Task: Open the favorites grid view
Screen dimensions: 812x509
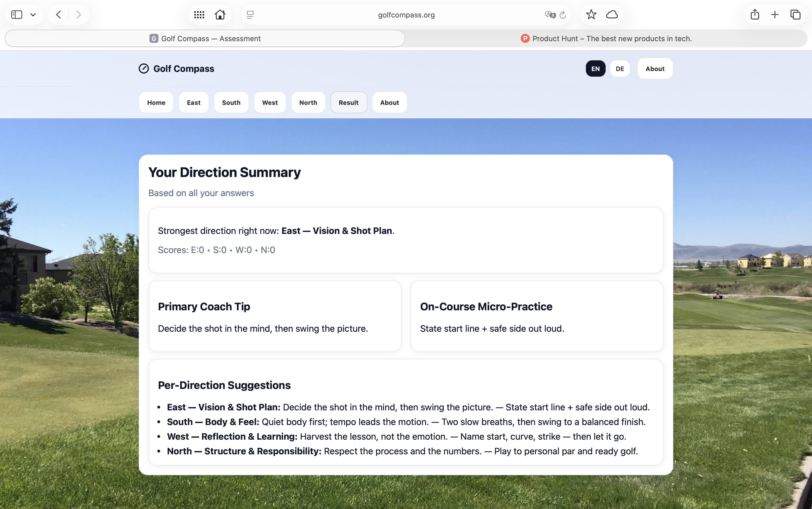Action: [199, 14]
